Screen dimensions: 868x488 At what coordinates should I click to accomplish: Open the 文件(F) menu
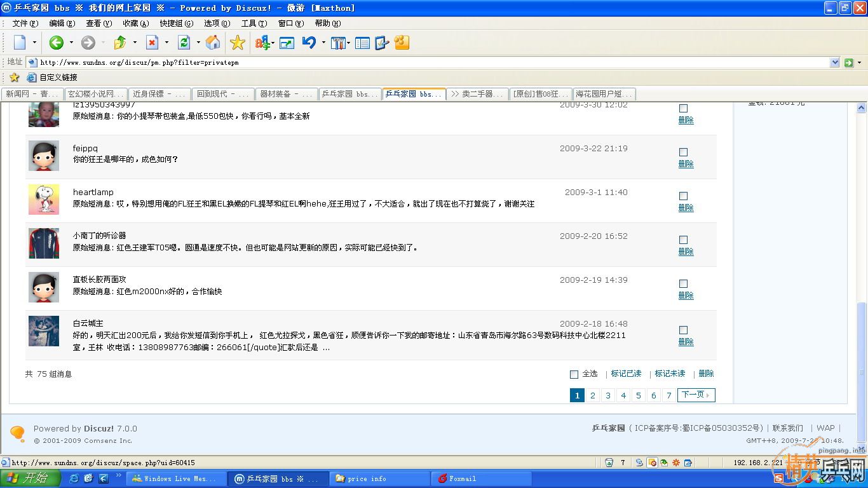point(25,24)
